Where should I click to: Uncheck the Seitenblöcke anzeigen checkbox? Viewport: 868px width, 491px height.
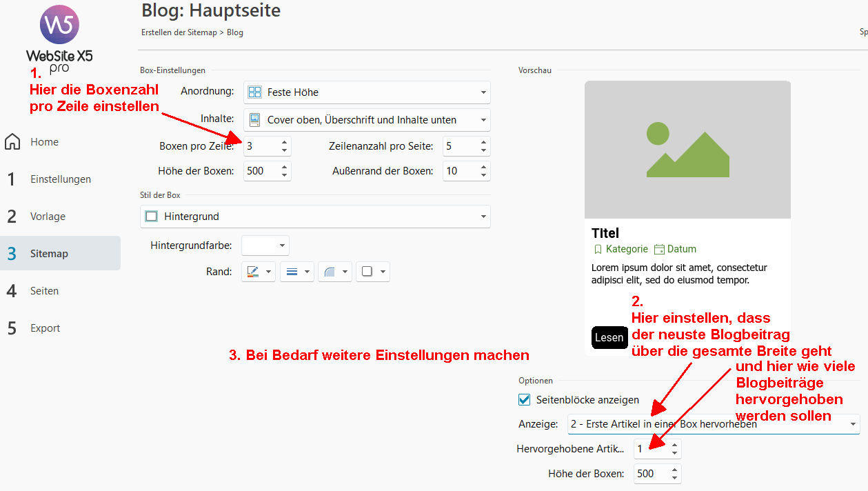pos(525,400)
